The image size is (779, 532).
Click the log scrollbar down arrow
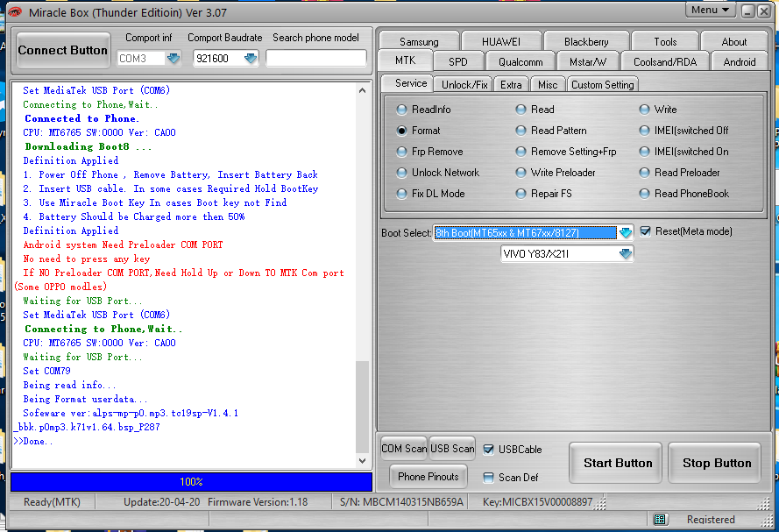coord(362,461)
